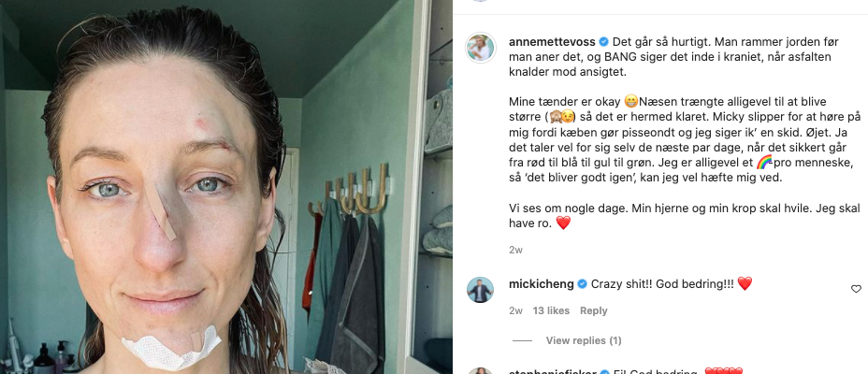Click the 2w timestamp below the caption

(x=515, y=250)
